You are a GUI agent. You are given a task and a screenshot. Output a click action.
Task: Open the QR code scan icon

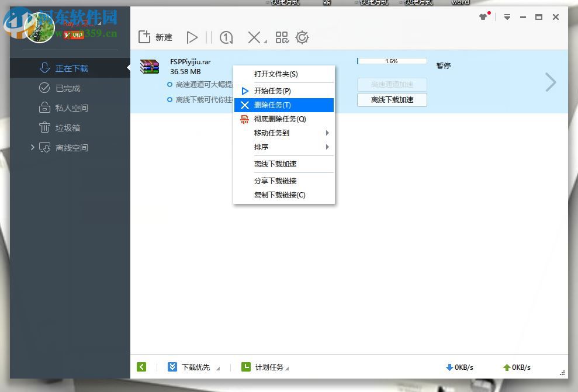point(282,37)
